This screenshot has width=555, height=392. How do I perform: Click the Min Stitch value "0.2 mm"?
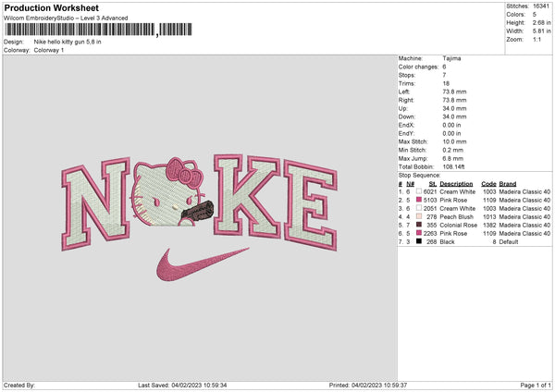[453, 150]
